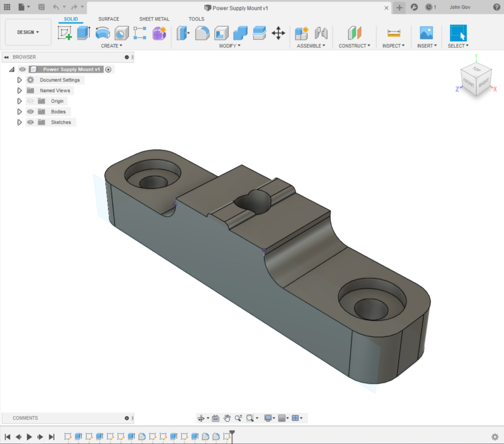Click the Look At icon
The width and height of the screenshot is (504, 444).
coord(216,418)
